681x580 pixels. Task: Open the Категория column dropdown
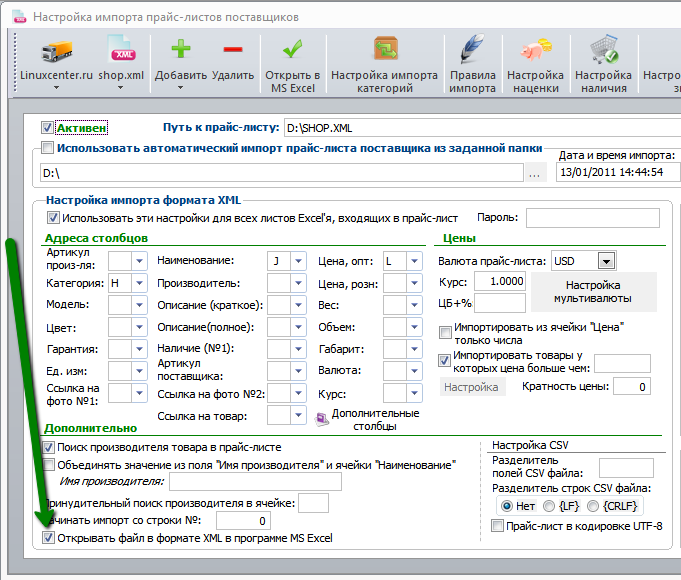tap(139, 283)
